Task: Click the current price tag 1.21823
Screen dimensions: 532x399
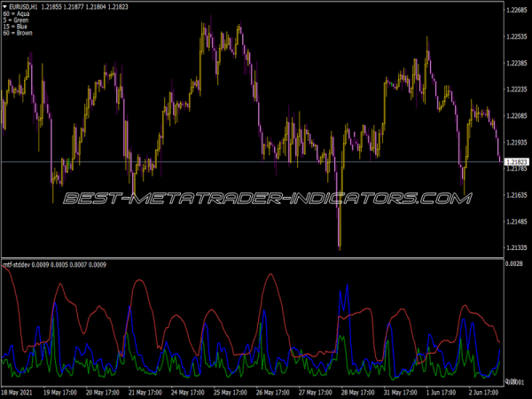Action: click(x=516, y=161)
